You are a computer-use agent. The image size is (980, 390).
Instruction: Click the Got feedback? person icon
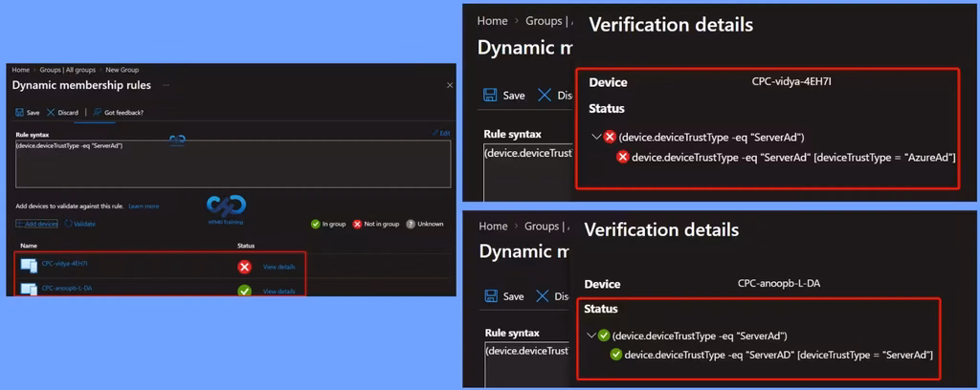pyautogui.click(x=97, y=113)
